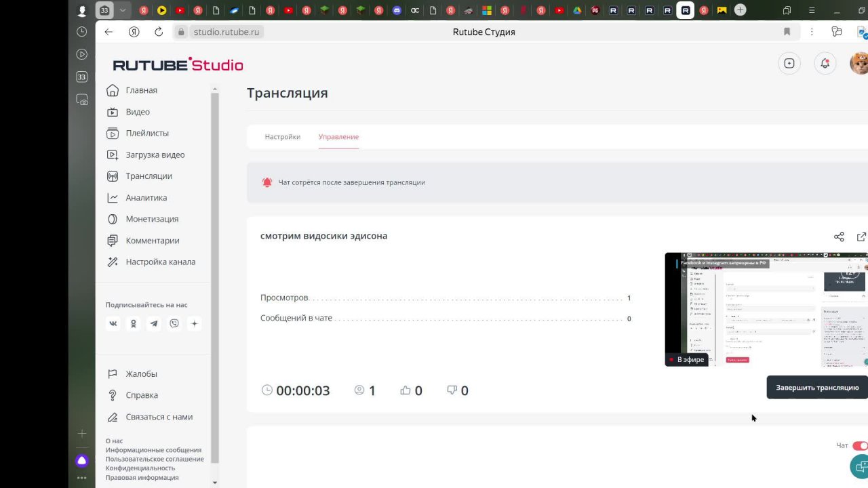
Task: Switch to the Microsoft browser tab
Action: click(487, 10)
